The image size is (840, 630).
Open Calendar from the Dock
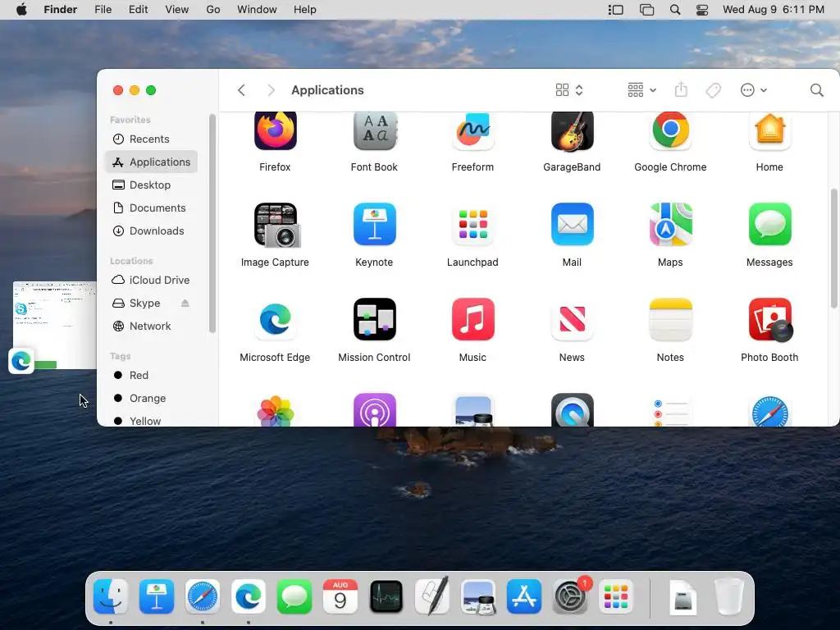(340, 597)
